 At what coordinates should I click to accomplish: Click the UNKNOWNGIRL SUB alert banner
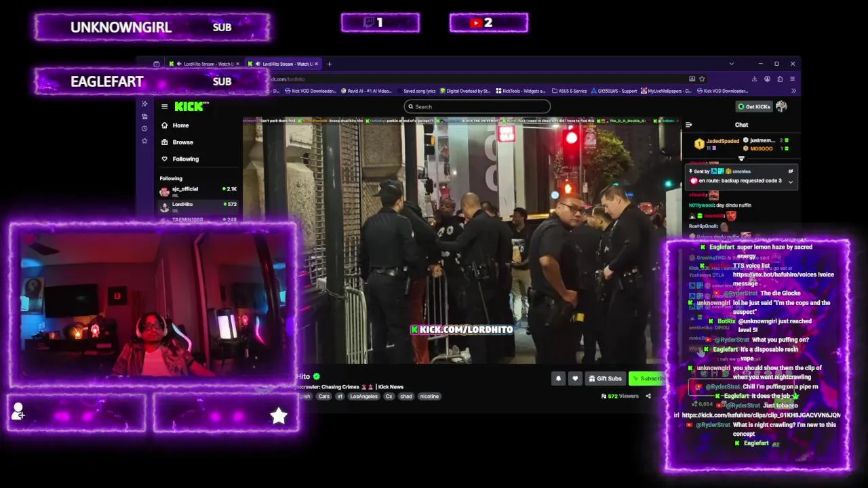(153, 27)
